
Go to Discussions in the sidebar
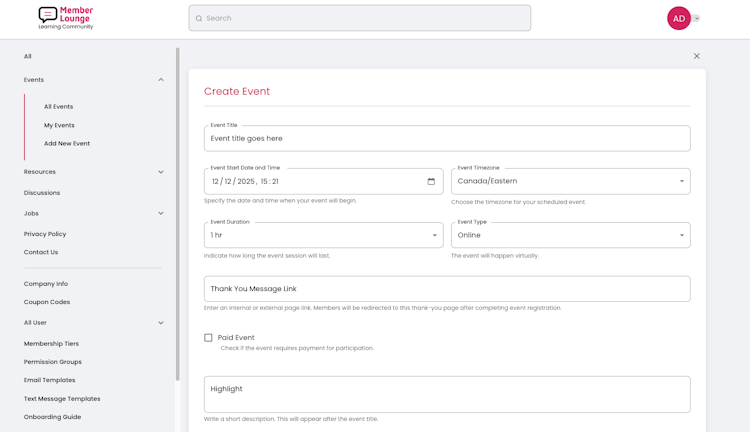pyautogui.click(x=42, y=193)
